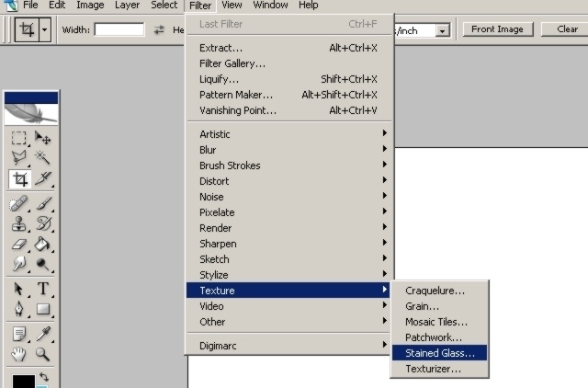The height and width of the screenshot is (388, 588).
Task: Select the Crop tool in the toolbox
Action: pos(19,179)
